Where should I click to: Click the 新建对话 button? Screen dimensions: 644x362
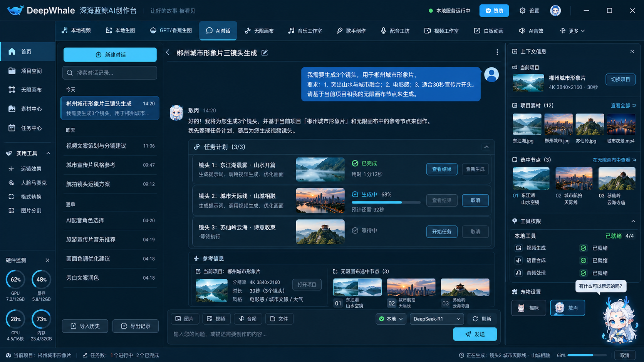(x=110, y=55)
